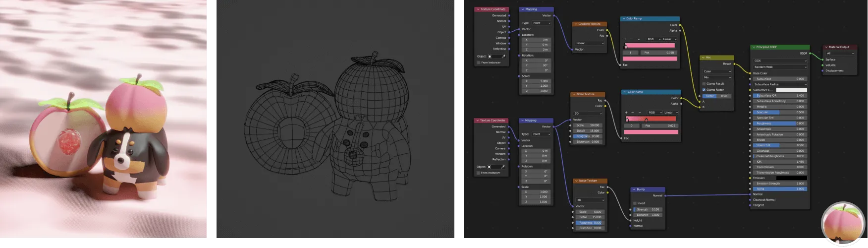
Task: Click the Specular slider in Principled BSDF
Action: pos(780,113)
